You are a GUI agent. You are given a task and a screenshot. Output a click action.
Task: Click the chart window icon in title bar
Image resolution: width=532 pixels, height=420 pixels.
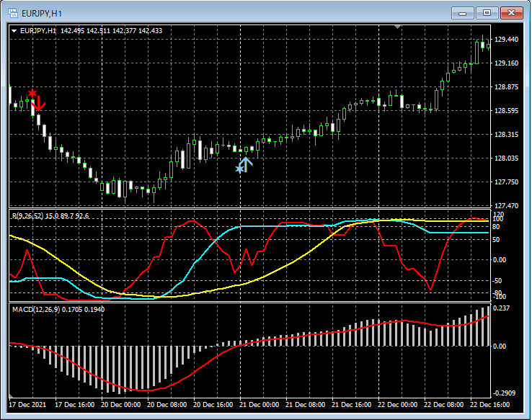[x=12, y=13]
